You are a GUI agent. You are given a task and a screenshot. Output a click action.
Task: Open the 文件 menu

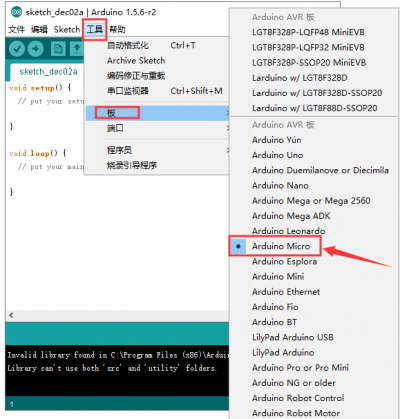tap(17, 29)
